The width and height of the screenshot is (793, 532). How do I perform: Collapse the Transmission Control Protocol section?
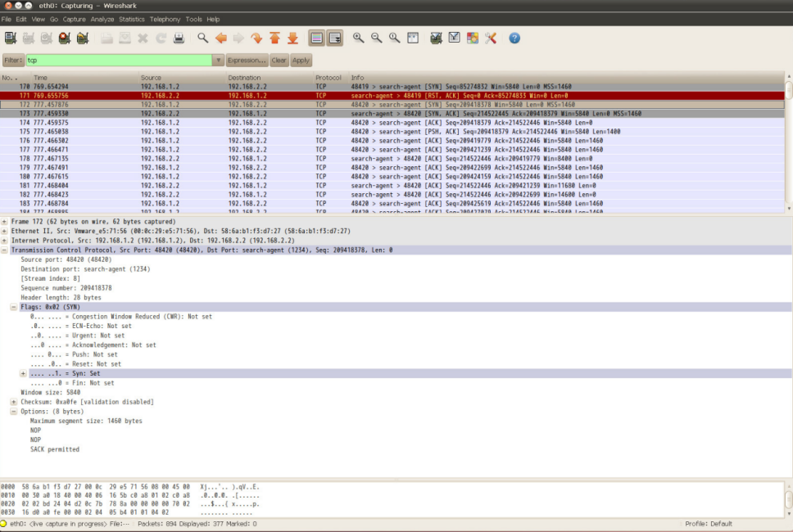5,250
